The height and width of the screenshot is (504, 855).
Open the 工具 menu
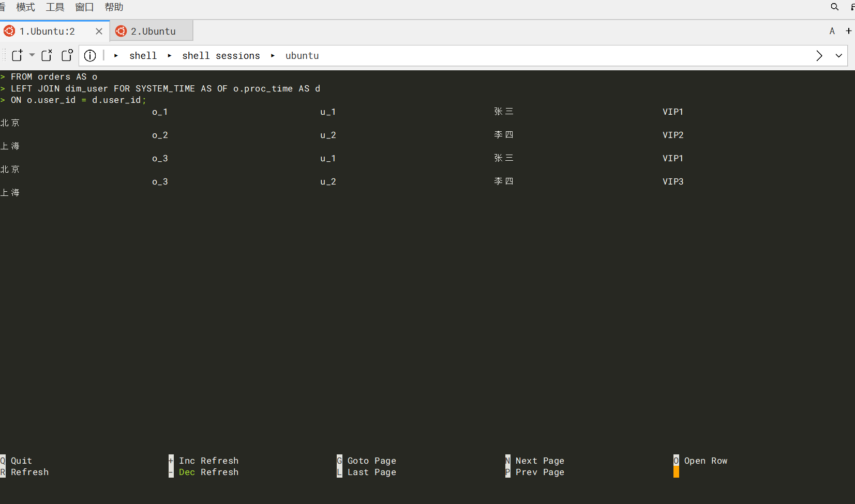click(55, 7)
